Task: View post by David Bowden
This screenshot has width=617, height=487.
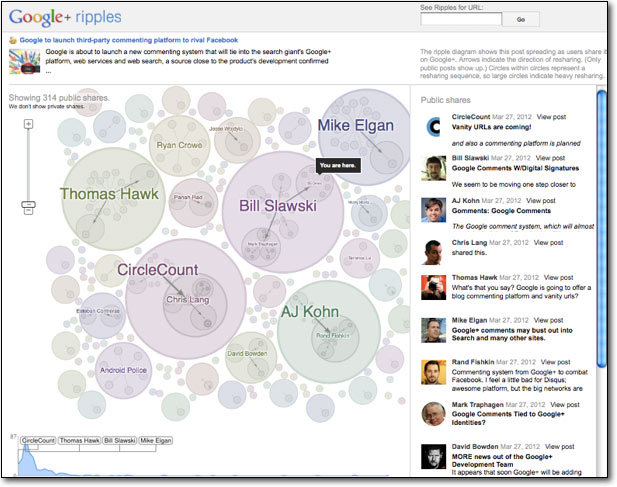Action: pos(560,446)
